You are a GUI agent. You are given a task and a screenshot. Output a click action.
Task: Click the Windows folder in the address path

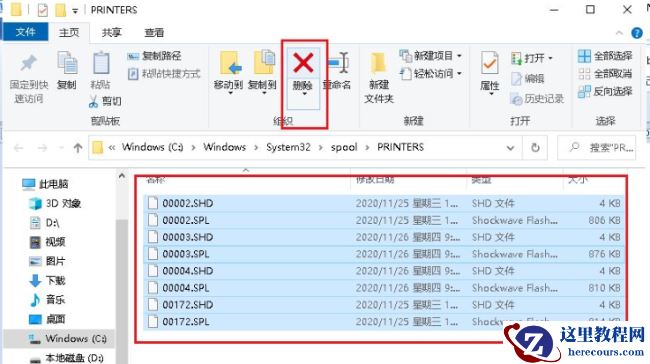pos(225,147)
